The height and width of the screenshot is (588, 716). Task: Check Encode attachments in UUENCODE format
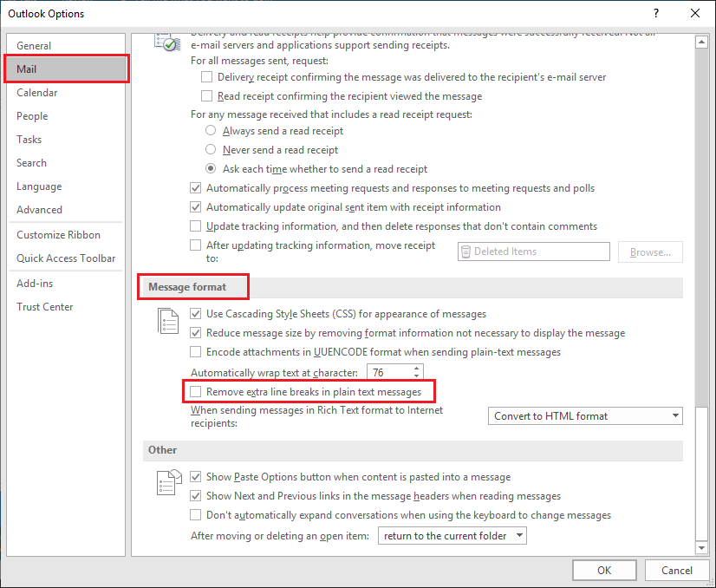tap(195, 352)
